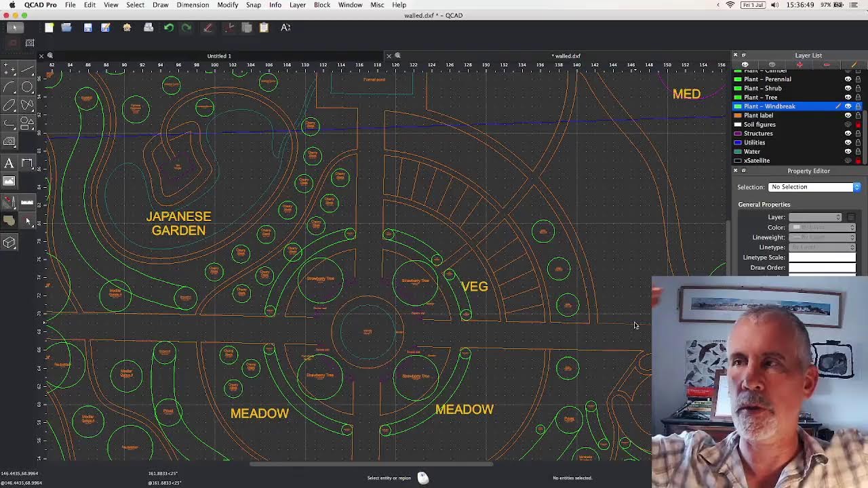Select the Text tool
This screenshot has height=488, width=868.
(9, 163)
